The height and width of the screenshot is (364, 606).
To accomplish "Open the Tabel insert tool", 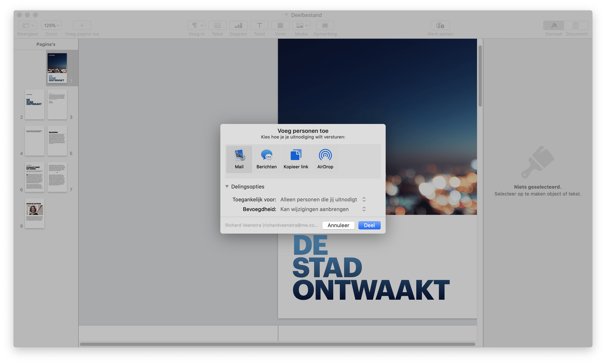I will point(217,25).
